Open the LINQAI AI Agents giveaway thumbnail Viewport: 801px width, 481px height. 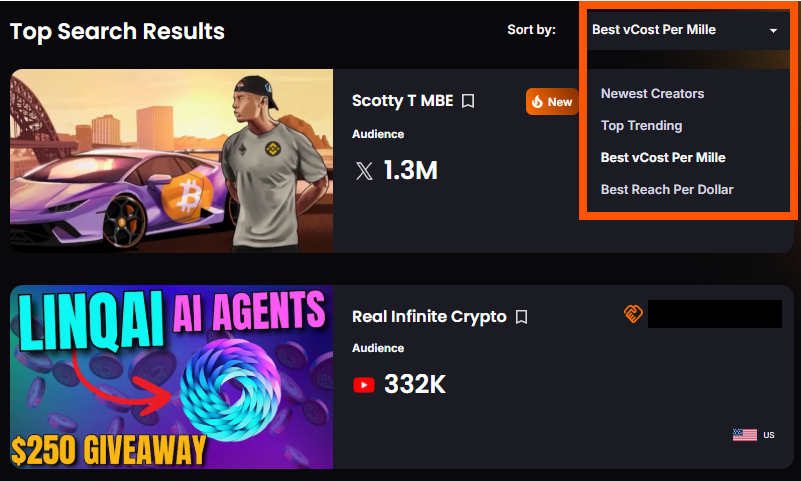(x=172, y=377)
